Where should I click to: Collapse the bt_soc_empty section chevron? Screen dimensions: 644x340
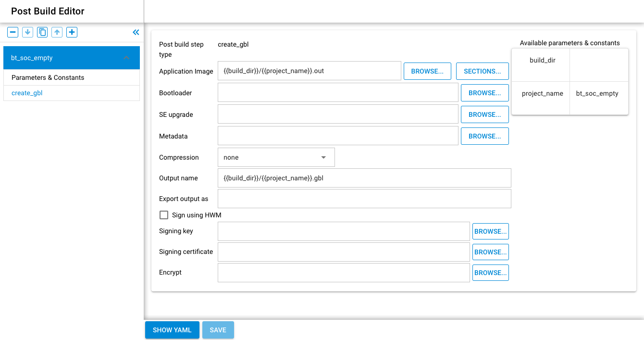(x=126, y=57)
